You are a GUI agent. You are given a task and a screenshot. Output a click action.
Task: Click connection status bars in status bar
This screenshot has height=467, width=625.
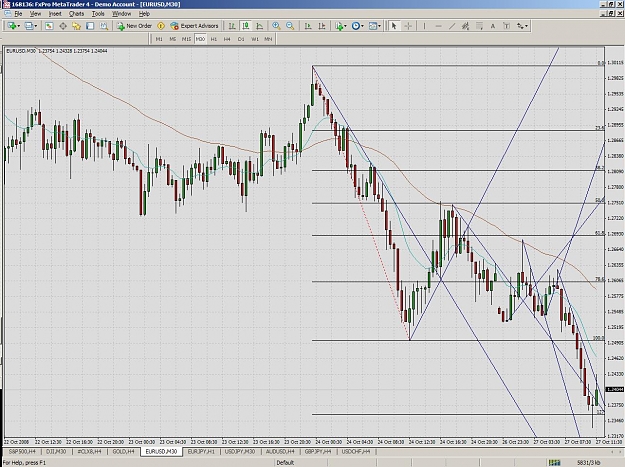554,463
